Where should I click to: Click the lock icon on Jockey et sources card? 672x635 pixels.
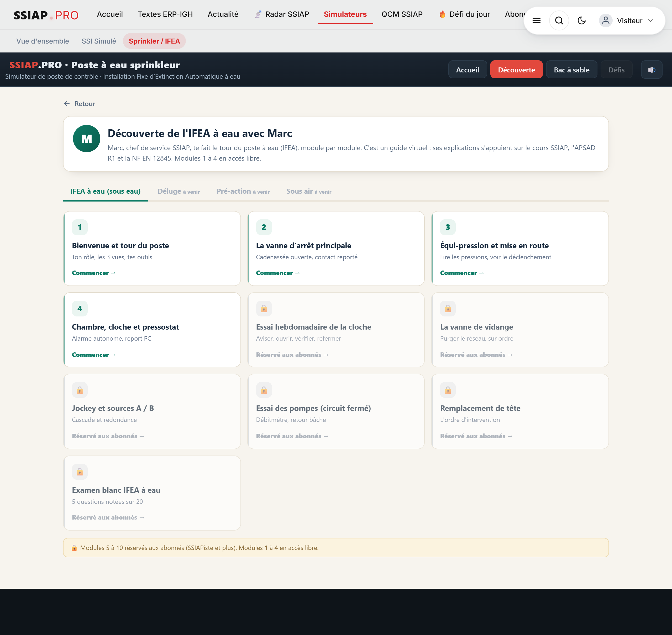(80, 390)
